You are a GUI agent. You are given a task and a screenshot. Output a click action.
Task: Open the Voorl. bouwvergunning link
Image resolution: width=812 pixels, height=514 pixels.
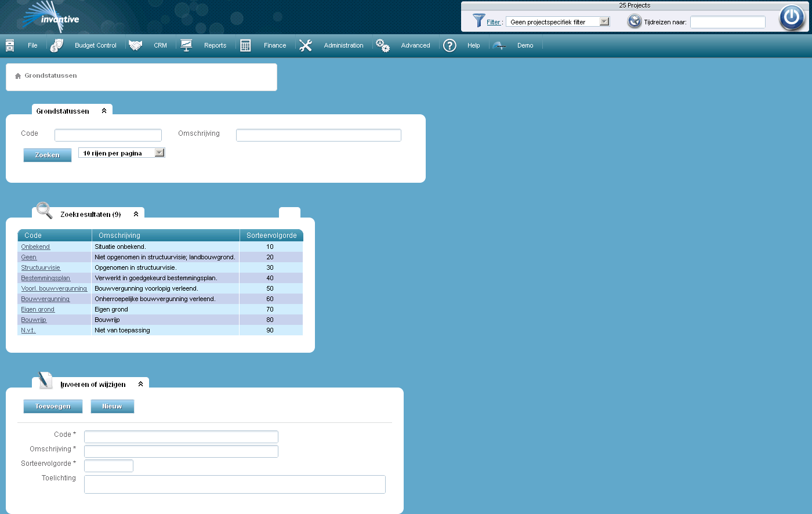point(54,288)
